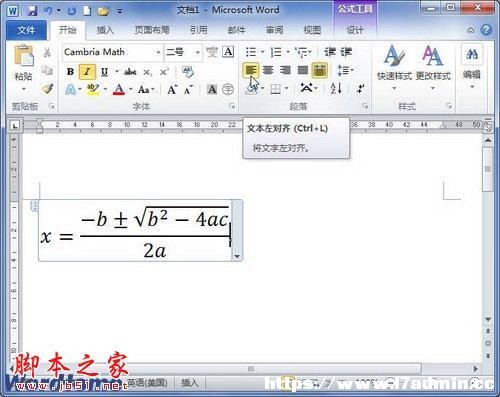Select the center alignment icon
The width and height of the screenshot is (500, 397).
(x=268, y=70)
